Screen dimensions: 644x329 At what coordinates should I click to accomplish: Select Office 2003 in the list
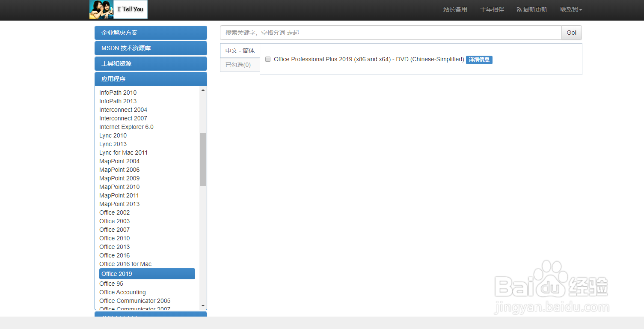pos(115,221)
